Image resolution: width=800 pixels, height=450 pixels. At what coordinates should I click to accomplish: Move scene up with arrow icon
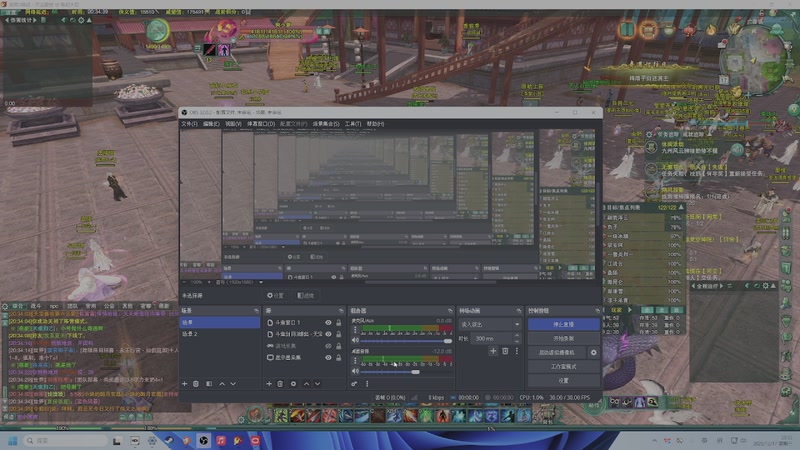[x=222, y=384]
